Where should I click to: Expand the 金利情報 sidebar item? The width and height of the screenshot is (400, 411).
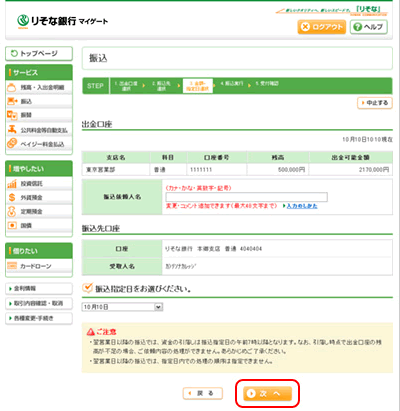(39, 288)
